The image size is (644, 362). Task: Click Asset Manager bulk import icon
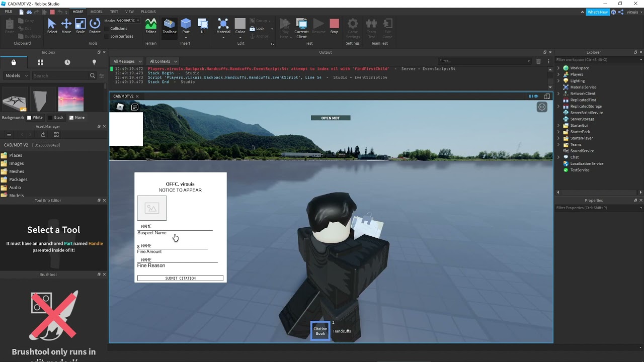(x=43, y=134)
